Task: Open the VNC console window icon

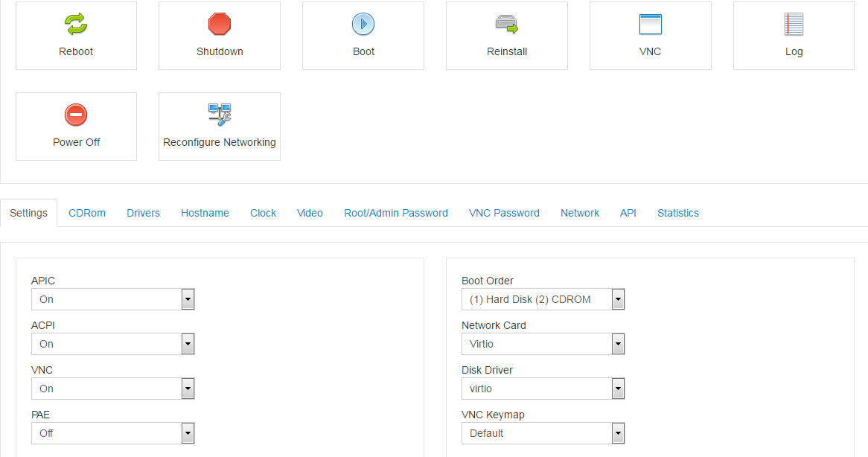Action: [651, 25]
